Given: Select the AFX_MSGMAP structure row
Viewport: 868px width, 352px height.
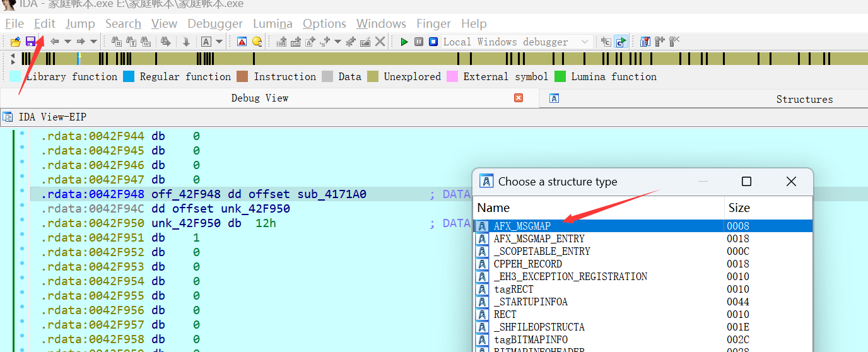Looking at the screenshot, I should [x=642, y=226].
